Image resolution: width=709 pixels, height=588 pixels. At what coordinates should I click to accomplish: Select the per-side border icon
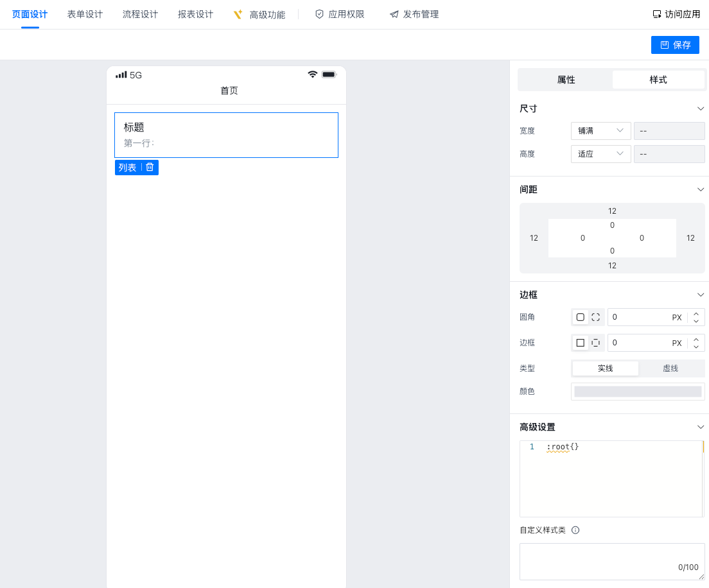595,343
